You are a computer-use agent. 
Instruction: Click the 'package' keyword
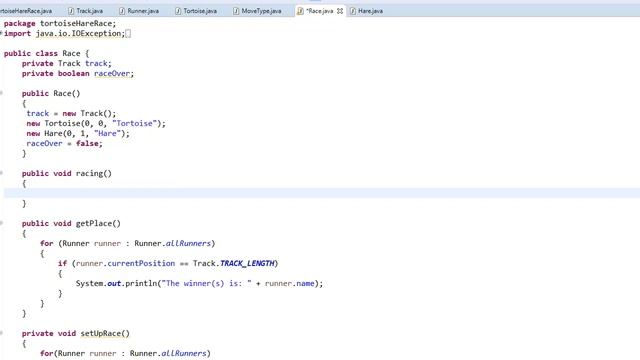tap(20, 23)
